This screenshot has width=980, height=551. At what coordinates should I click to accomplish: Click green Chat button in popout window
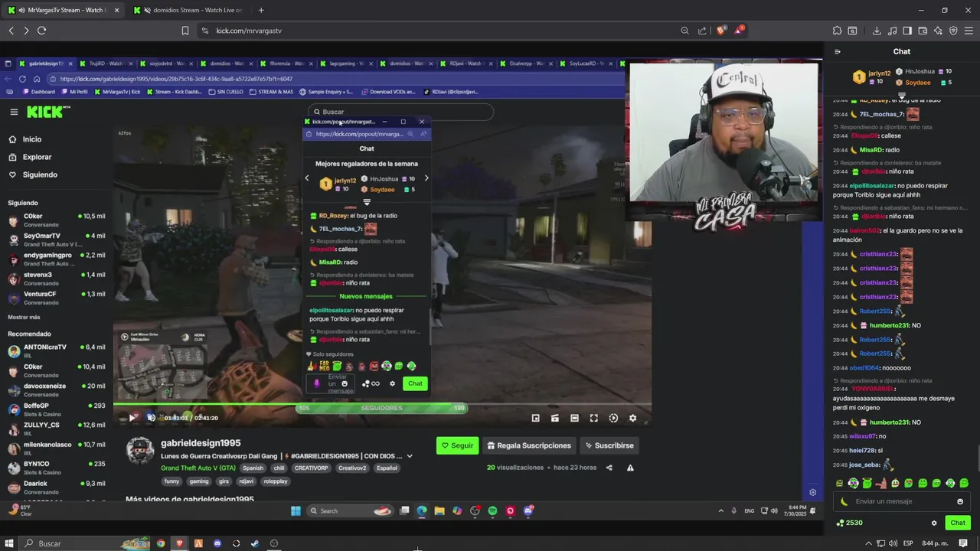(x=415, y=383)
